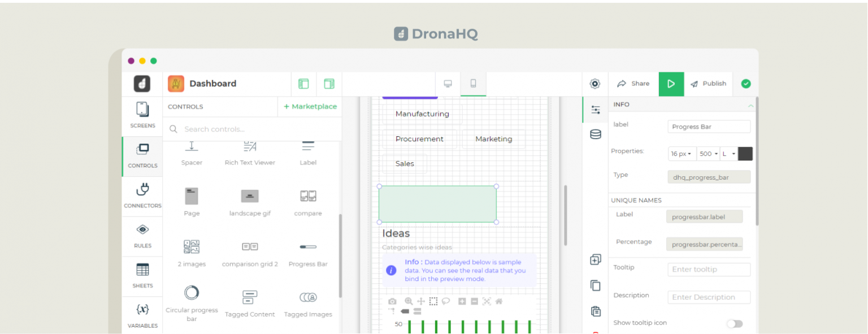Open the Marketplace with the + Marketplace link

tap(310, 106)
